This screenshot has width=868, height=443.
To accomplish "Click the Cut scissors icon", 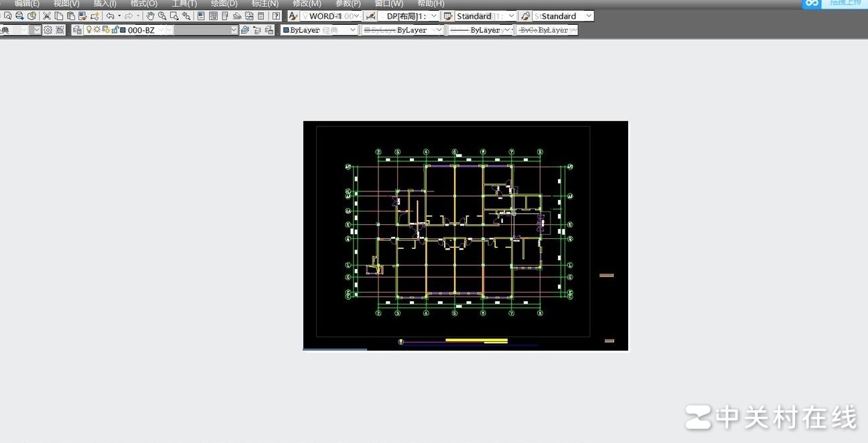I will (x=48, y=16).
